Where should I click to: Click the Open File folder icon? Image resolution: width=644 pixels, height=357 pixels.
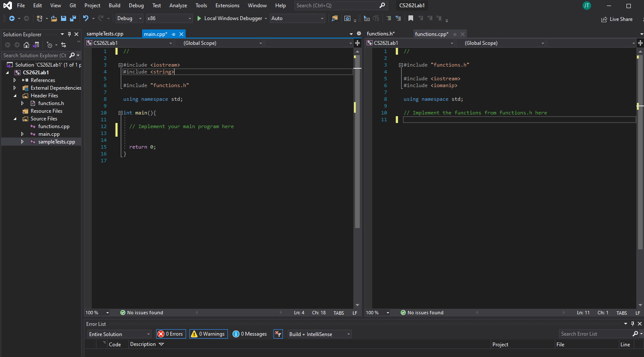[x=54, y=18]
